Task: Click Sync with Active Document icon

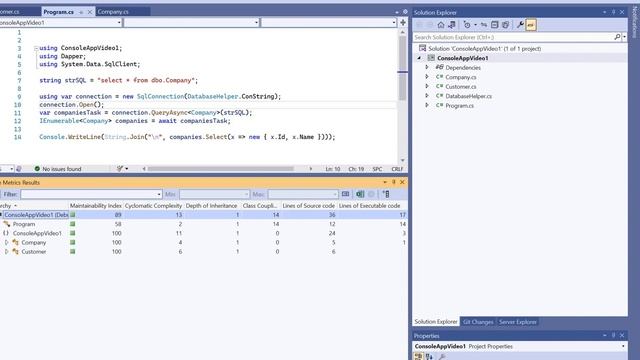Action: point(484,25)
